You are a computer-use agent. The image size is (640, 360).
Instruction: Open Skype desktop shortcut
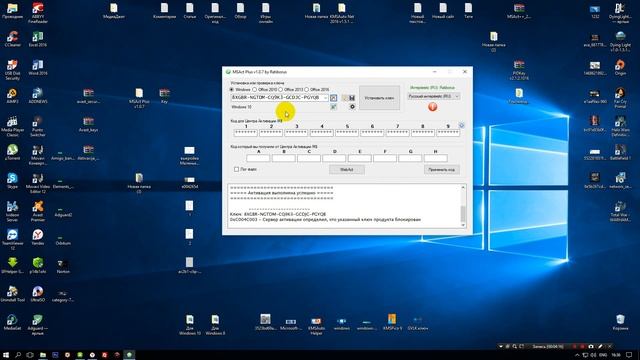pyautogui.click(x=12, y=181)
